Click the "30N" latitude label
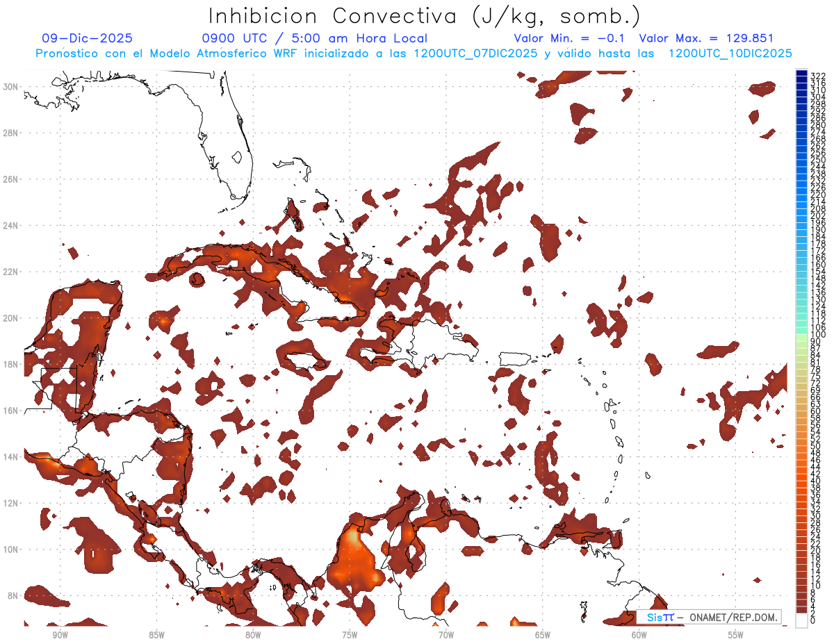 click(11, 87)
